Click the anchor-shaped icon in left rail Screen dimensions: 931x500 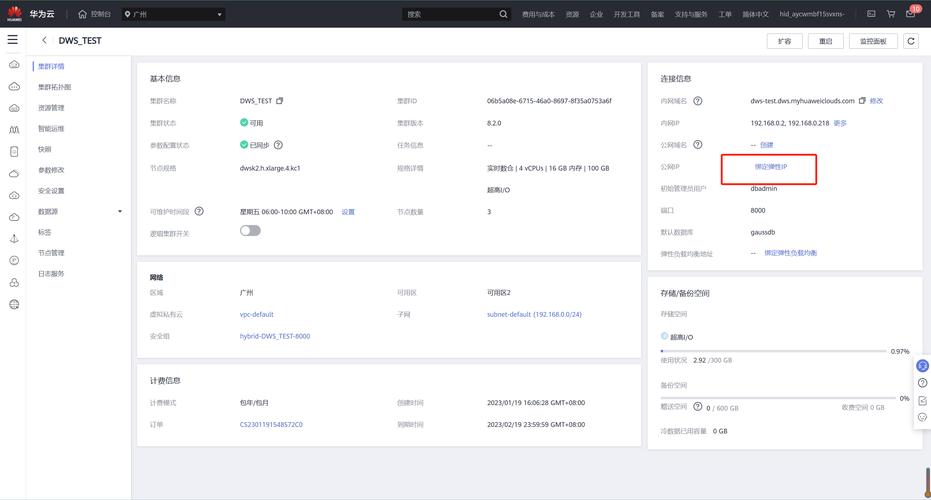pos(14,239)
